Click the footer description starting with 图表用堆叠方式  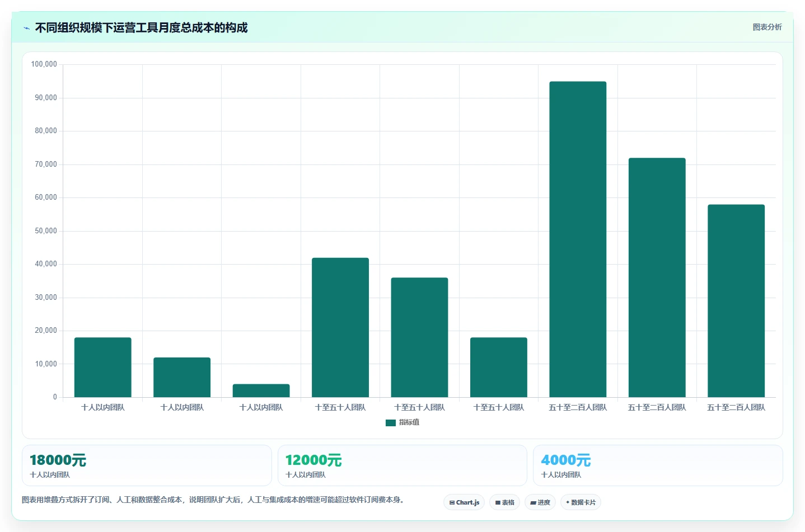[x=213, y=500]
